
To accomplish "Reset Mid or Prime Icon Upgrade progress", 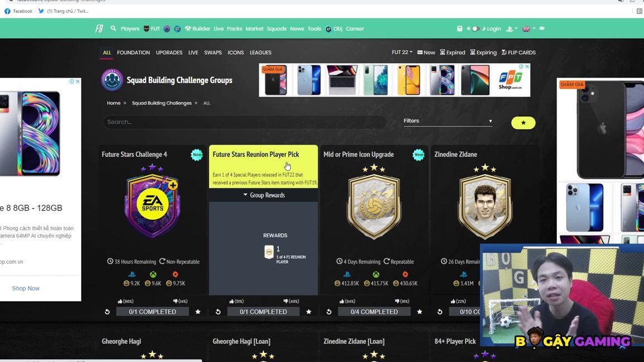I will pyautogui.click(x=329, y=312).
